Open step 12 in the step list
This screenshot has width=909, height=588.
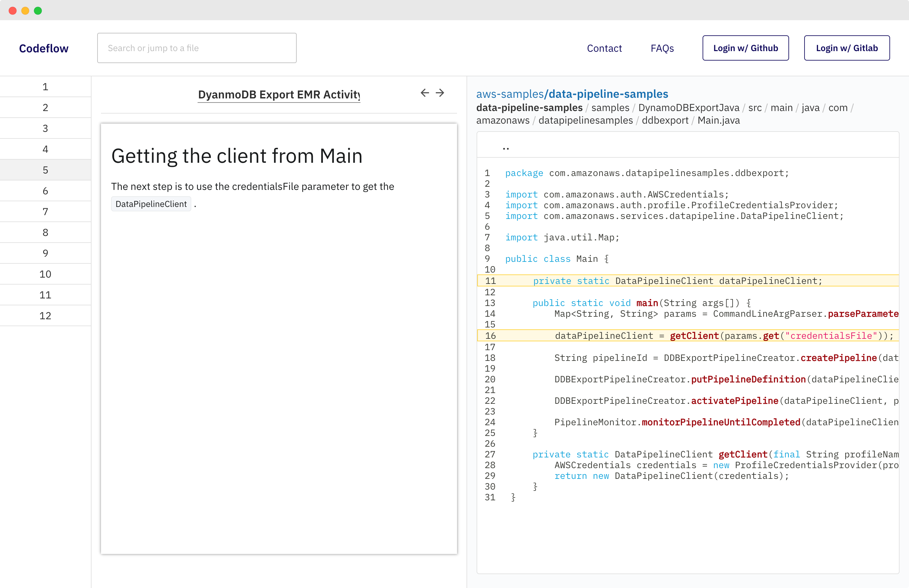click(x=45, y=316)
